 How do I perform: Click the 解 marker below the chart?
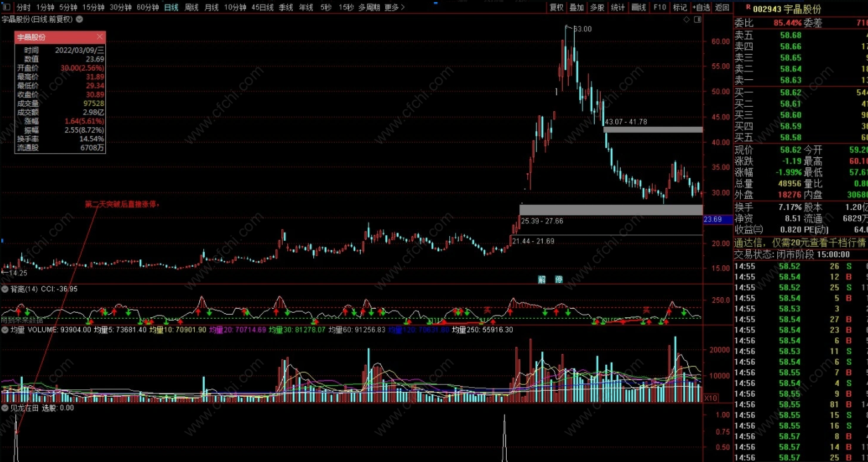pyautogui.click(x=542, y=279)
